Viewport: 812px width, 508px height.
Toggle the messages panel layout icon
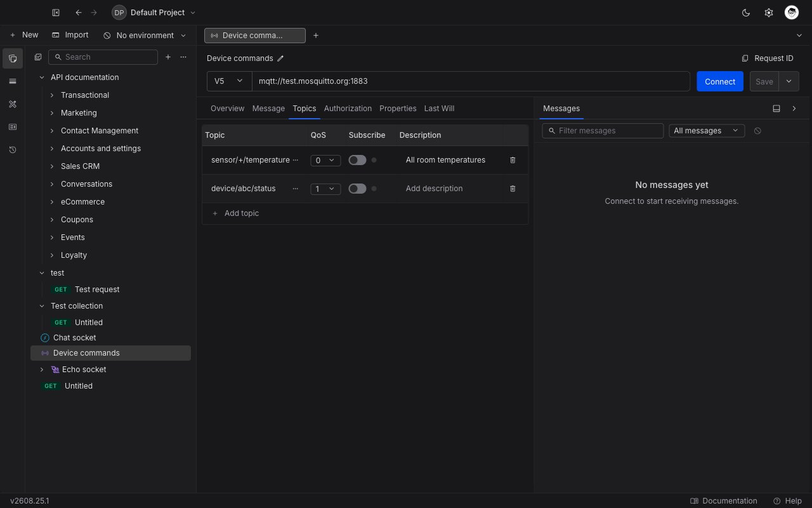coord(776,109)
